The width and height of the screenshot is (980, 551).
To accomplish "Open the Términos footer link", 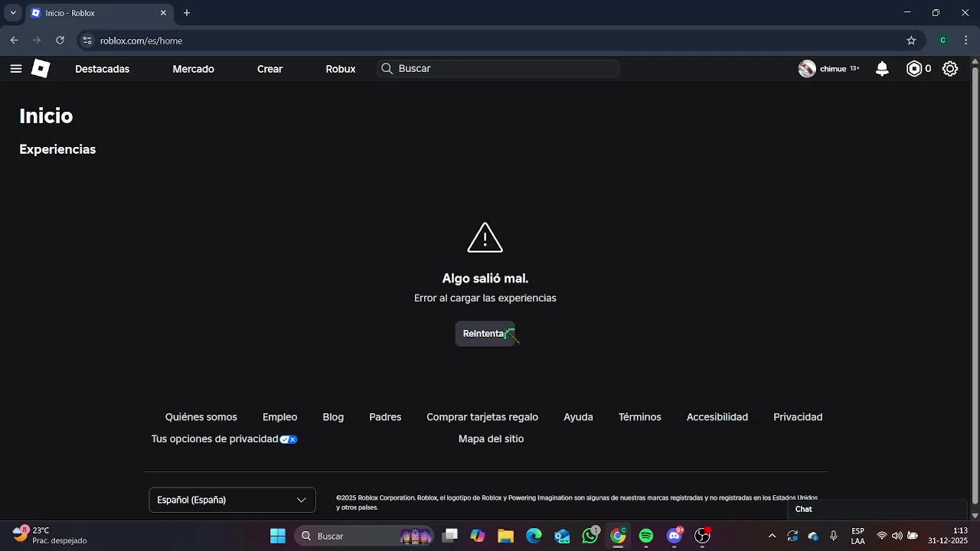I will tap(640, 417).
